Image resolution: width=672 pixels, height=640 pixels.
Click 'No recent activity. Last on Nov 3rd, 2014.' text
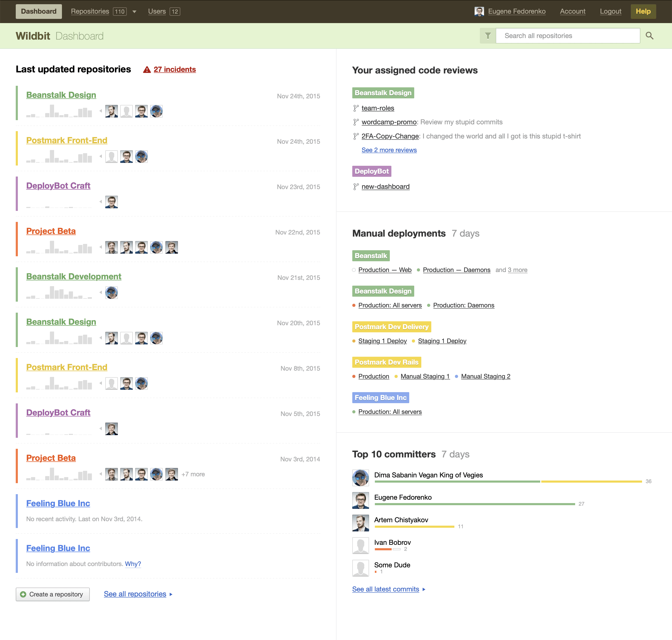tap(84, 519)
